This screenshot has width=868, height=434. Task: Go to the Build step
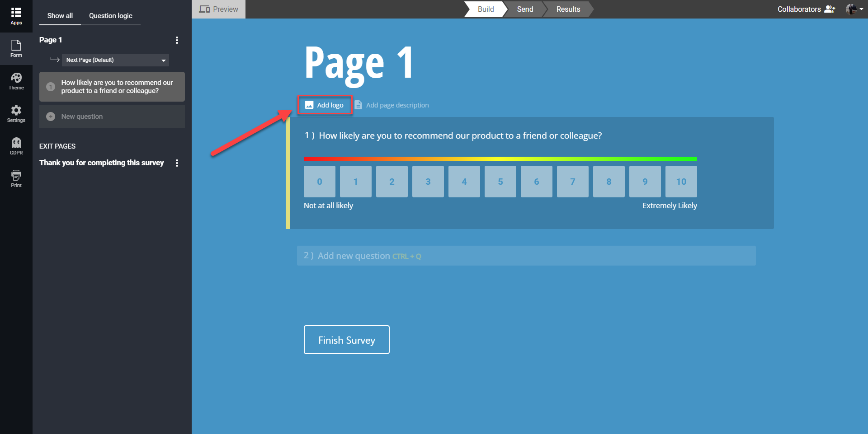click(x=486, y=9)
